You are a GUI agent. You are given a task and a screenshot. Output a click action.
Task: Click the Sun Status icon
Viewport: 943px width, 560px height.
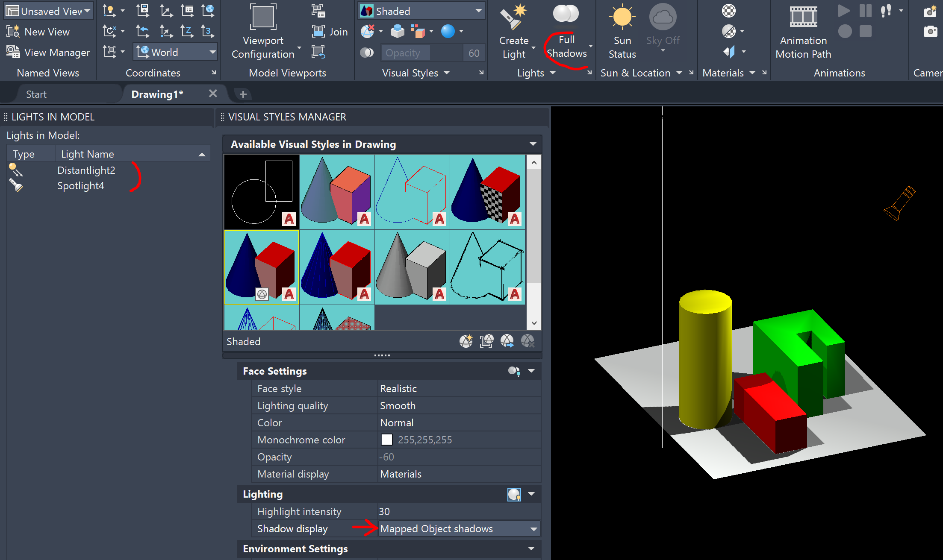tap(622, 17)
